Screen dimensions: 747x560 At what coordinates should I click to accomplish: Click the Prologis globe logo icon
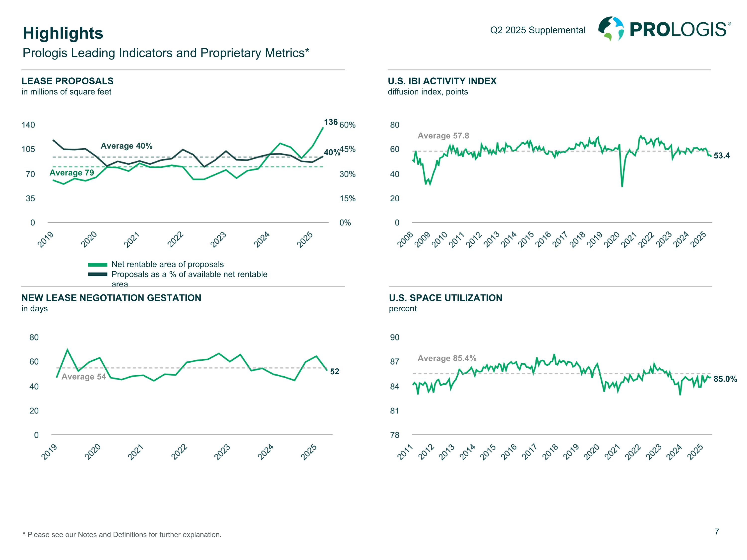tap(611, 29)
